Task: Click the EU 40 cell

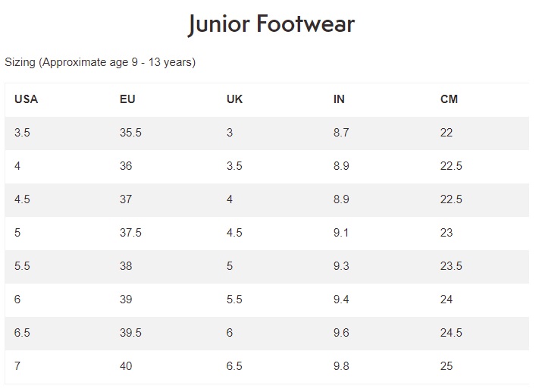Action: 126,366
